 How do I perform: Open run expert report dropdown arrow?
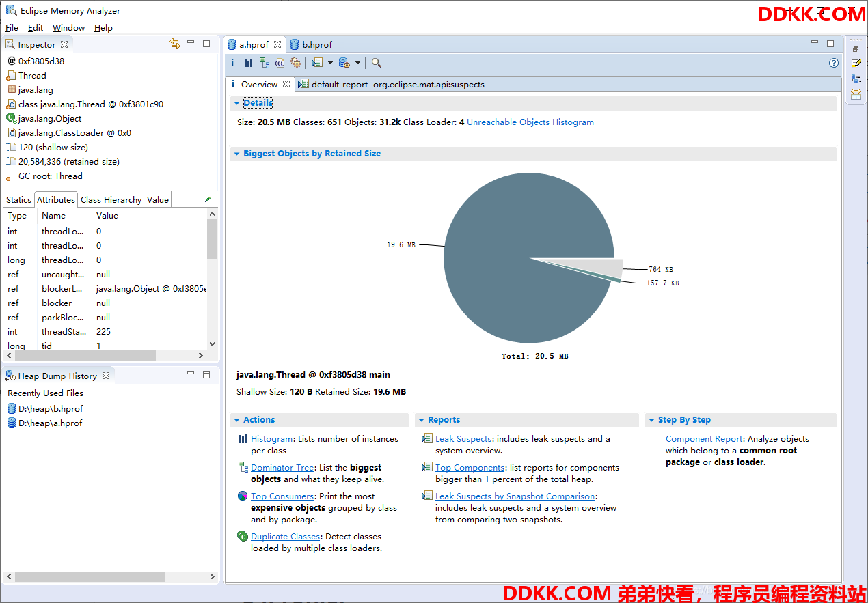330,63
